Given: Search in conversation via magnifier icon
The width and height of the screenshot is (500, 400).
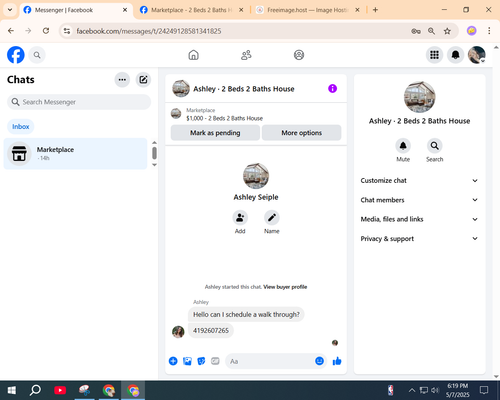Looking at the screenshot, I should [x=434, y=146].
